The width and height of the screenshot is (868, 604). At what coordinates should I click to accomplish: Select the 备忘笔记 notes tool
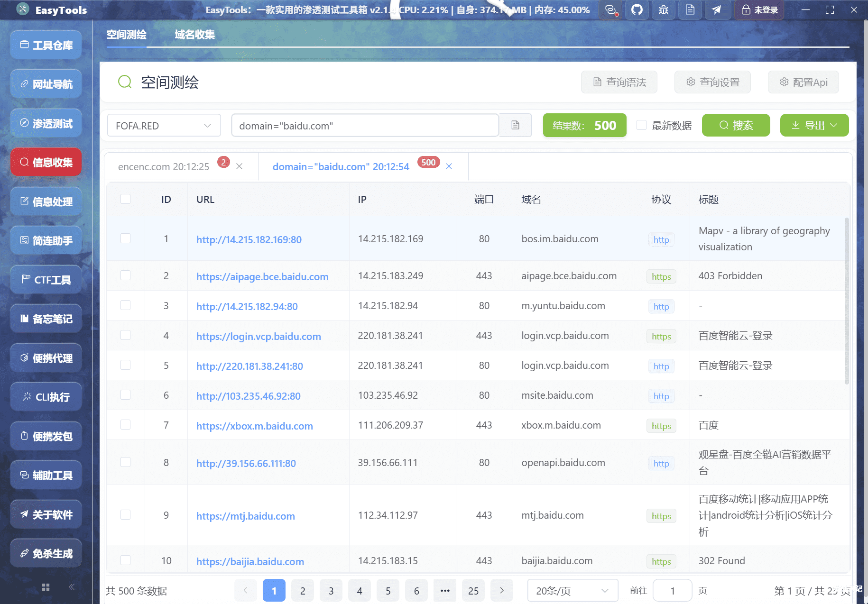click(46, 319)
